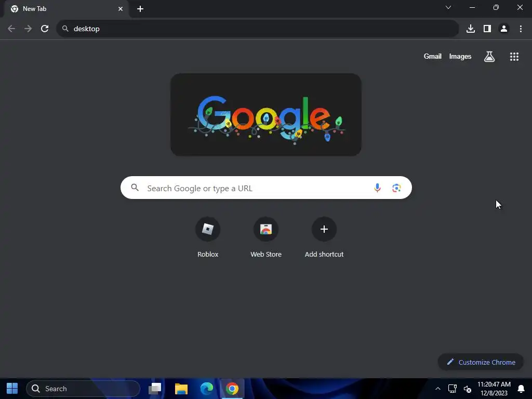
Task: Click the address bar containing desktop
Action: click(x=258, y=29)
